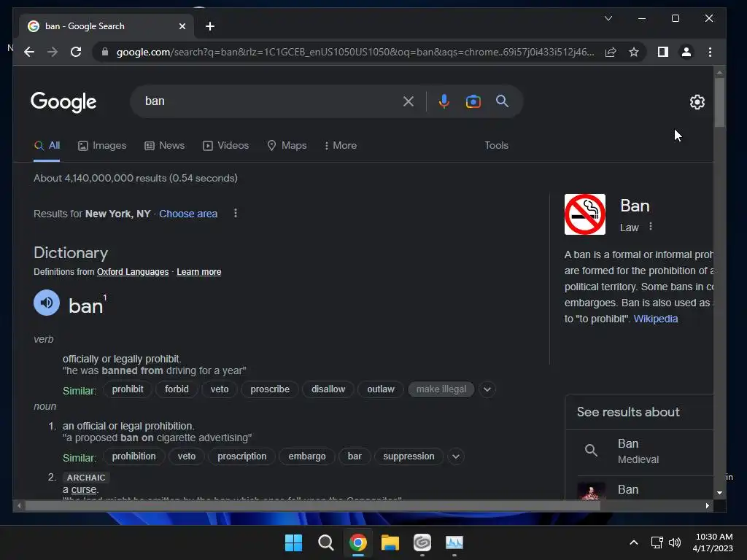Viewport: 747px width, 560px height.
Task: Open the Windows Start menu
Action: tap(293, 542)
